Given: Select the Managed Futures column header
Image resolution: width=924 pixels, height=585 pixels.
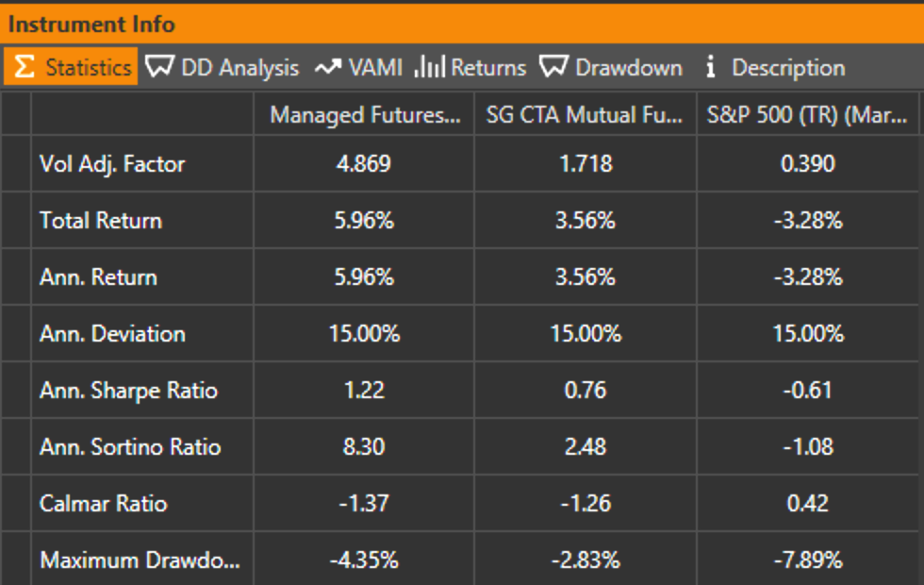Looking at the screenshot, I should click(x=364, y=115).
